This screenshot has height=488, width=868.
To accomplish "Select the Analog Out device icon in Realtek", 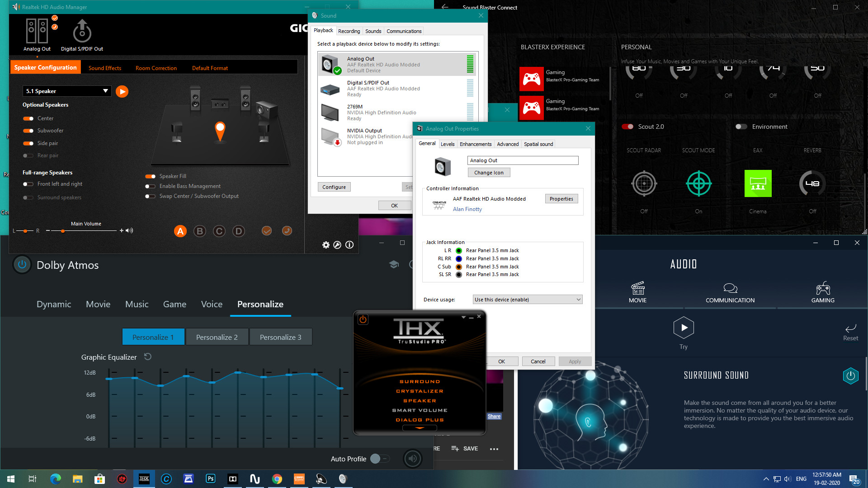I will coord(37,31).
